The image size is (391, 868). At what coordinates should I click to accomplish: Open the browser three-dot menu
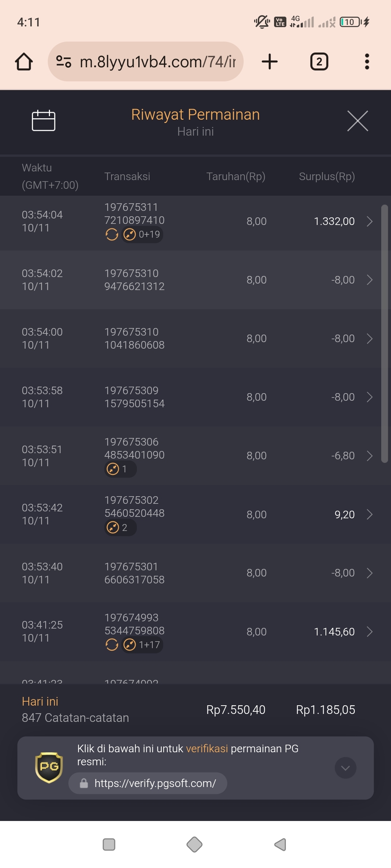367,61
